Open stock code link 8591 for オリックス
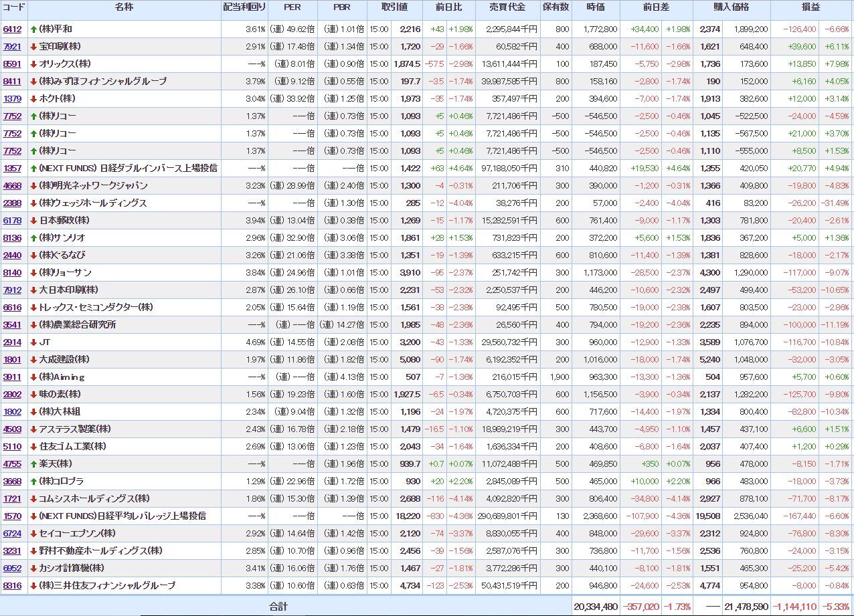Screen dimensions: 854x616 (12, 64)
